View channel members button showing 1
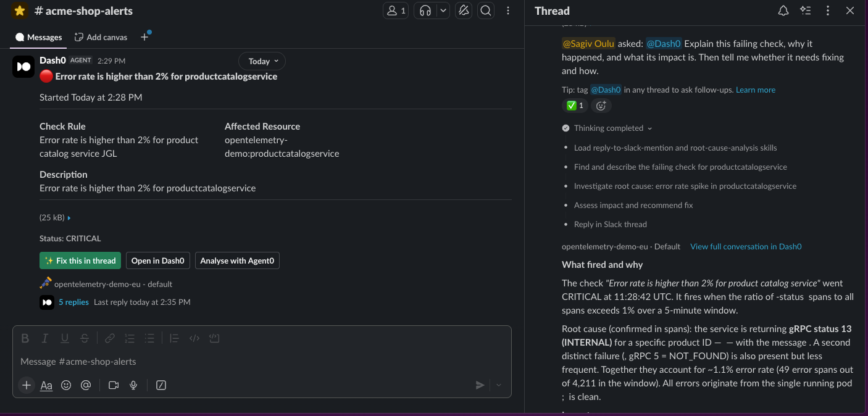Image resolution: width=868 pixels, height=416 pixels. (x=395, y=10)
